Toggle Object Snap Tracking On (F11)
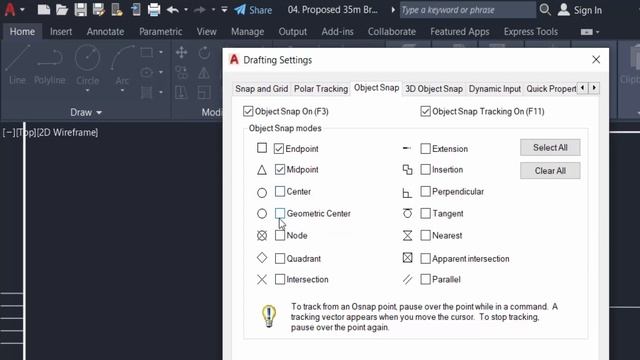 click(425, 111)
